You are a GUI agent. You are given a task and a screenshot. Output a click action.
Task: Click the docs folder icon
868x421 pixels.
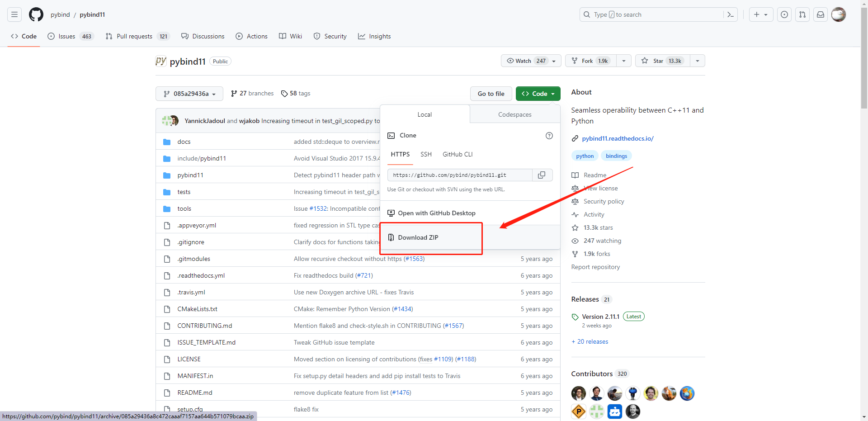tap(167, 142)
